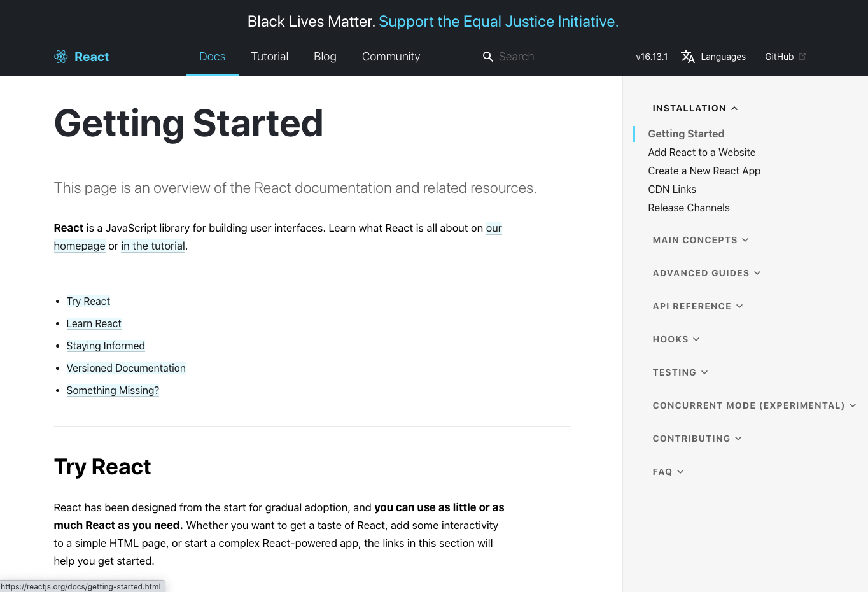Click the GitHub external link icon
Viewport: 868px width, 592px height.
pos(802,57)
